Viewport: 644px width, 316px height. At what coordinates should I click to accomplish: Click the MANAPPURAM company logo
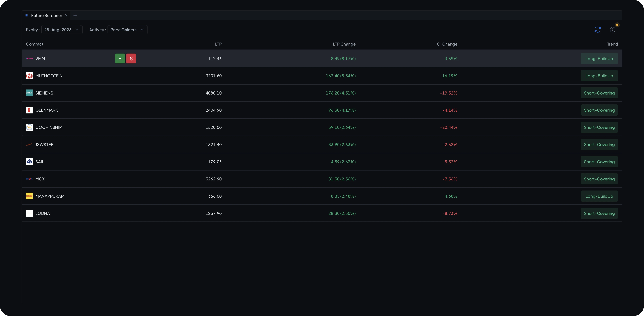pos(29,196)
